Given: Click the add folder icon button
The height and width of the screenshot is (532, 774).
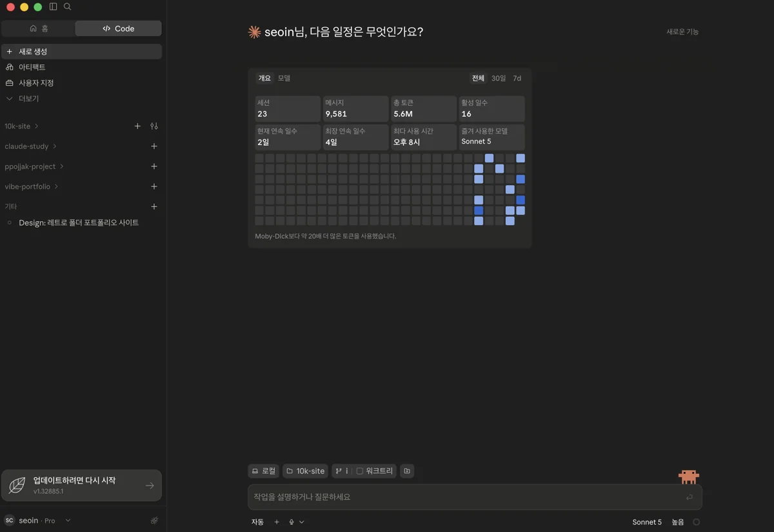Looking at the screenshot, I should click(407, 471).
